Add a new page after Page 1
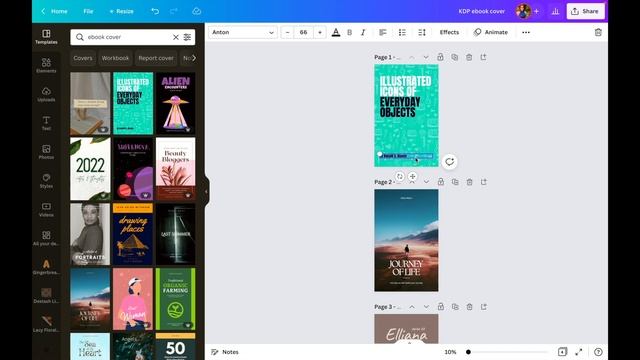 [483, 57]
